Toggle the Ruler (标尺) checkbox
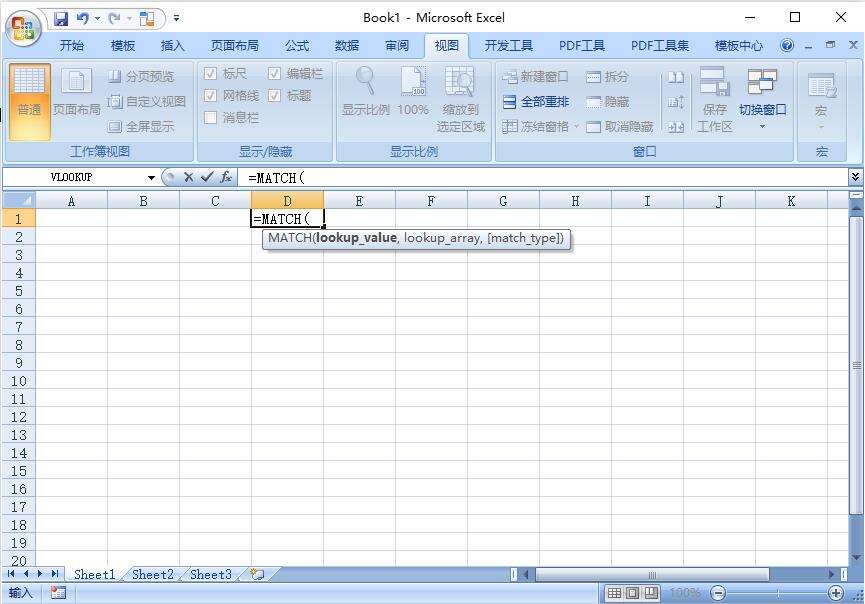 [x=210, y=73]
